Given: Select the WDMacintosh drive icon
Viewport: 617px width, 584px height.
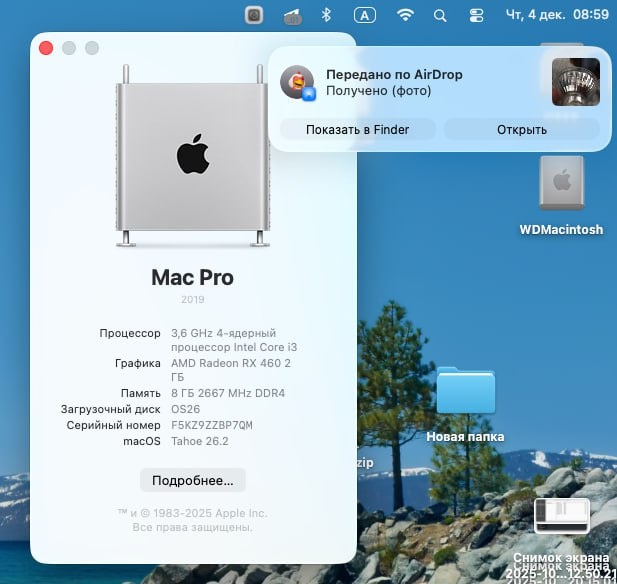Looking at the screenshot, I should click(562, 183).
